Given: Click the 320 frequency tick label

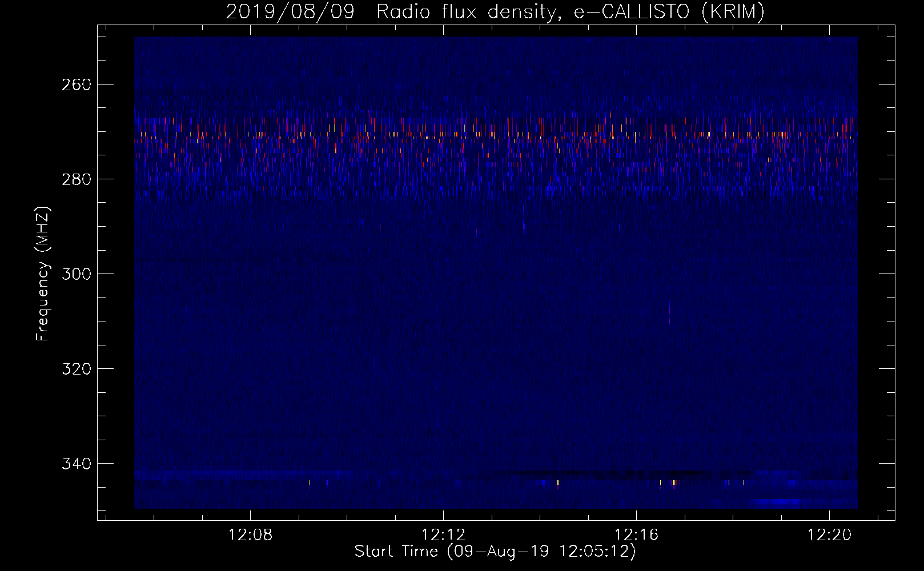Looking at the screenshot, I should (x=76, y=369).
